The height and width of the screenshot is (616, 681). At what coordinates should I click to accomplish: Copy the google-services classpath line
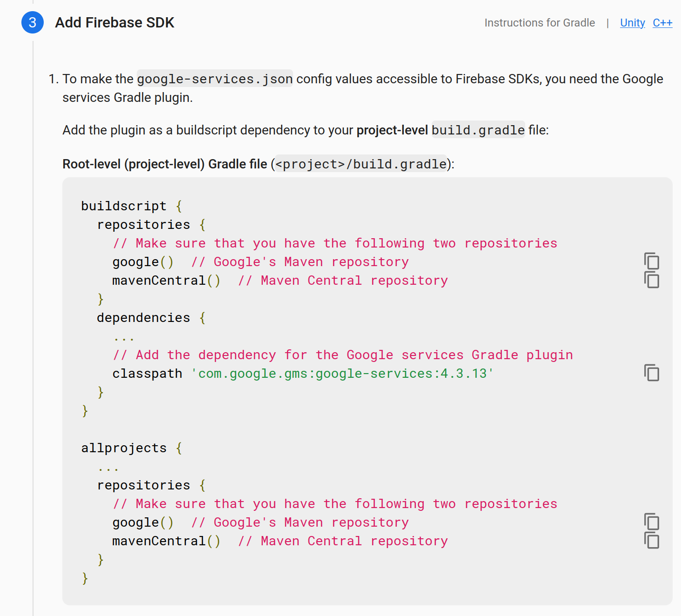click(652, 373)
